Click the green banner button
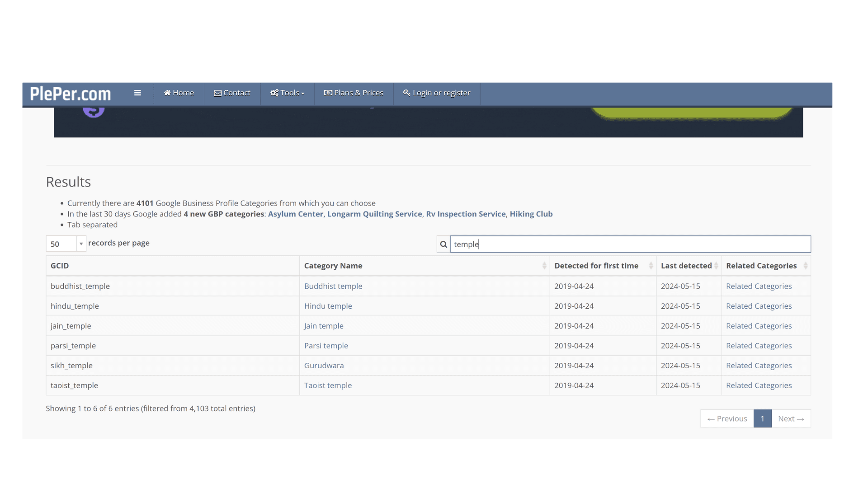 click(x=692, y=113)
